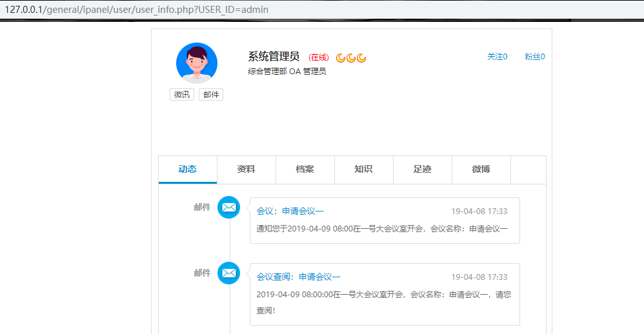644x334 pixels.
Task: Click the 系统管理员 user name heading
Action: 274,57
